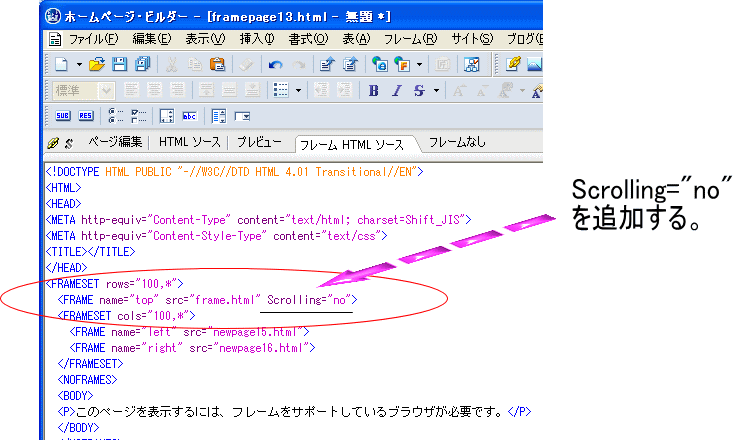735x440 pixels.
Task: Click the vertical align middle icon
Action: point(229,90)
